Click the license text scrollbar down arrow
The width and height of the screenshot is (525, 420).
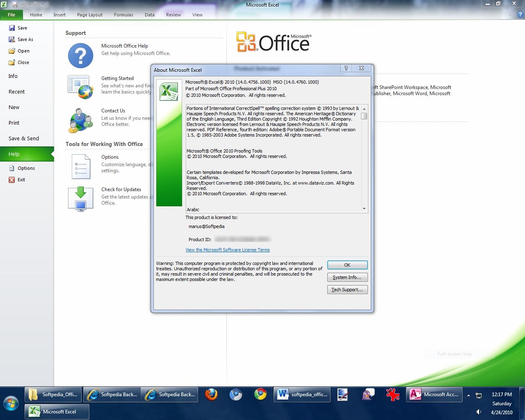364,209
